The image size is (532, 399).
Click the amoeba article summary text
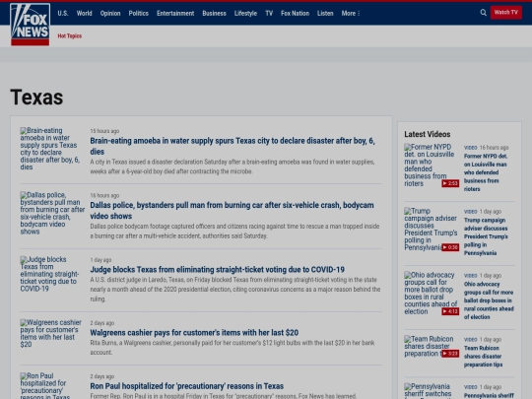pos(233,166)
